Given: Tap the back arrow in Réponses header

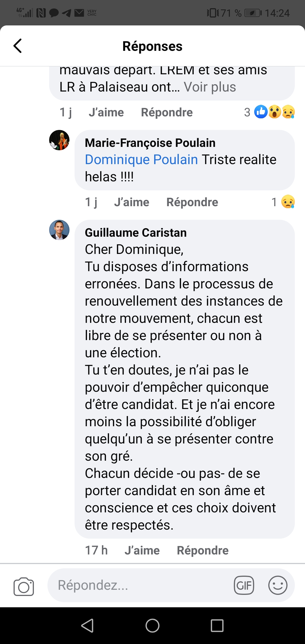Looking at the screenshot, I should pyautogui.click(x=18, y=46).
